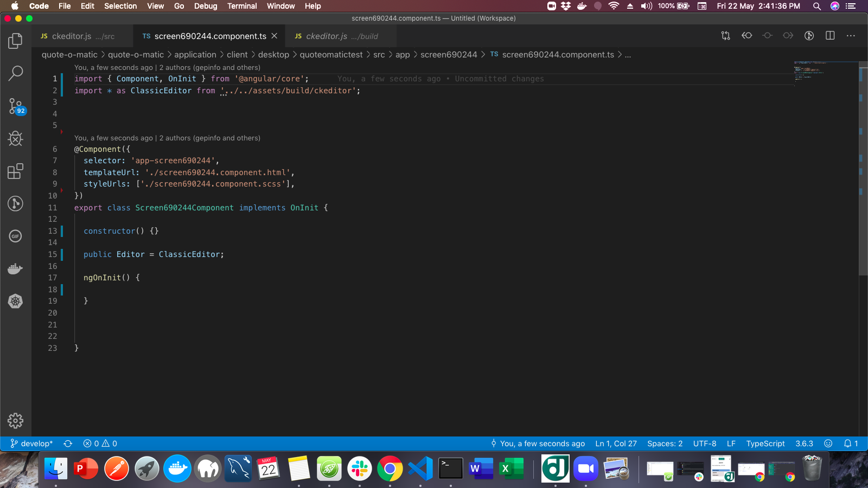Click the Split Editor Right icon
This screenshot has height=488, width=868.
pyautogui.click(x=830, y=36)
